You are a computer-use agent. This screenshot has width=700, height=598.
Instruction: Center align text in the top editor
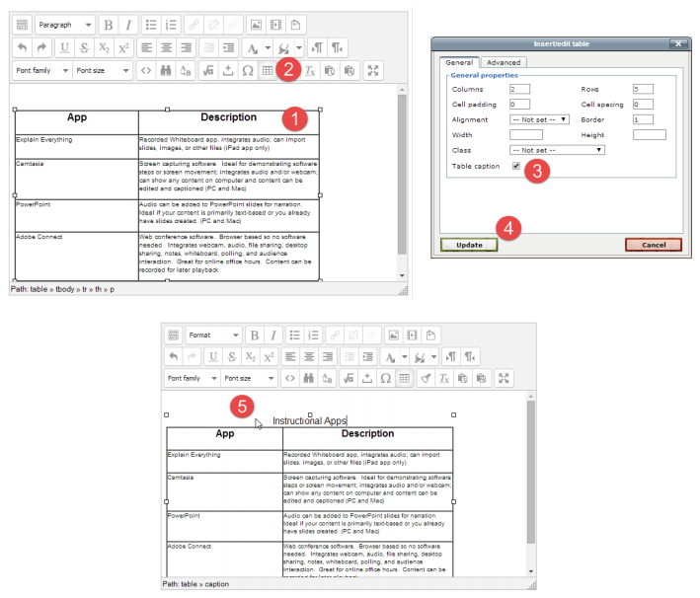tap(167, 47)
